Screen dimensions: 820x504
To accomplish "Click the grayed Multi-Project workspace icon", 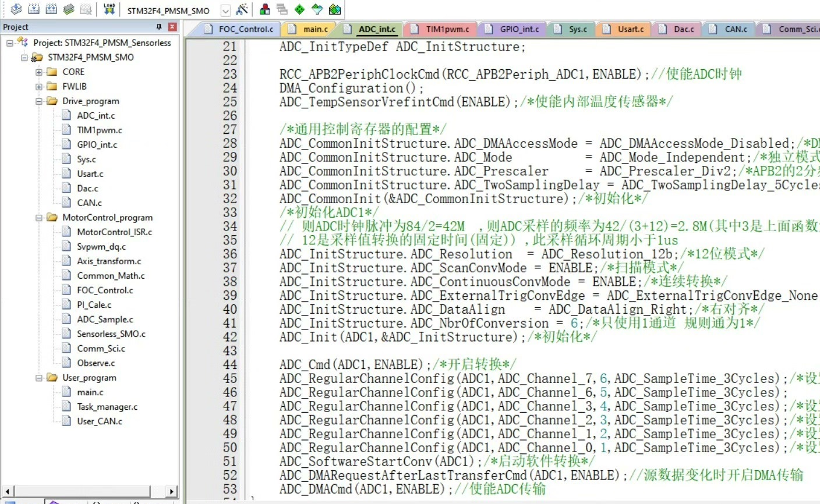I will (x=282, y=9).
